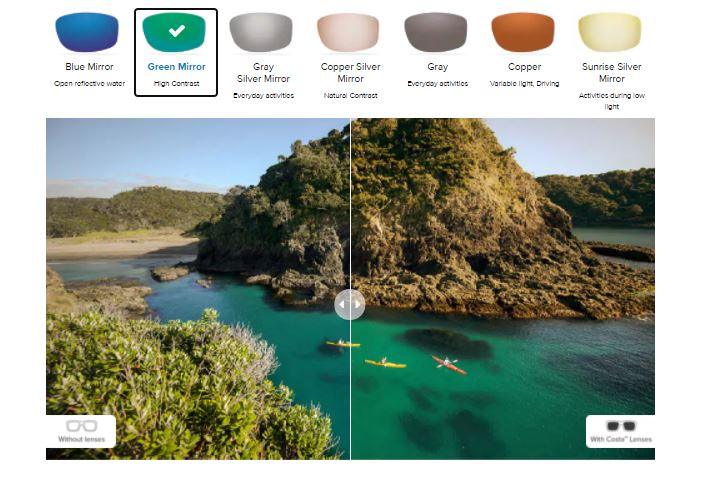Pick the Copper Silver Mirror lens swatch
715x483 pixels.
348,31
